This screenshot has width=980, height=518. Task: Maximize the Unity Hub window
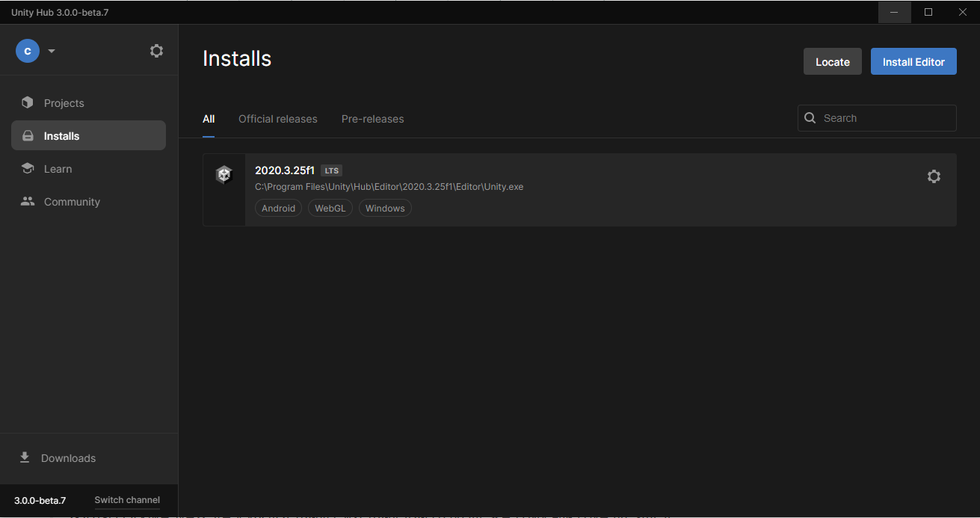928,12
